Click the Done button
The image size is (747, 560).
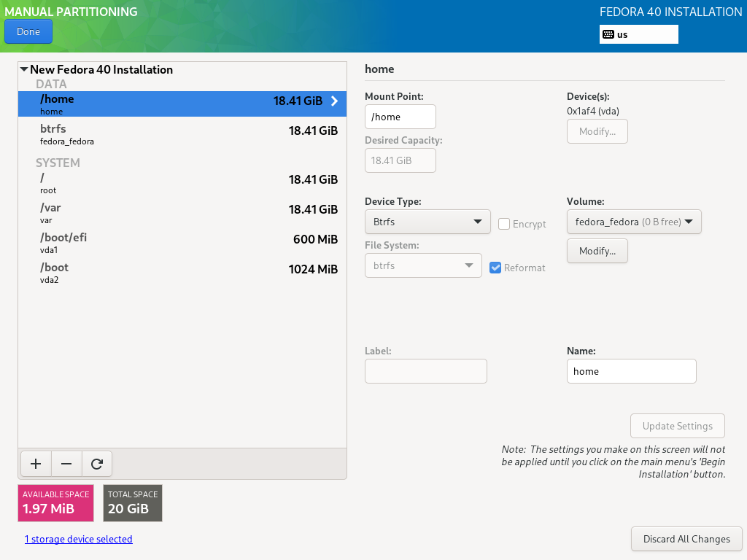pyautogui.click(x=28, y=31)
